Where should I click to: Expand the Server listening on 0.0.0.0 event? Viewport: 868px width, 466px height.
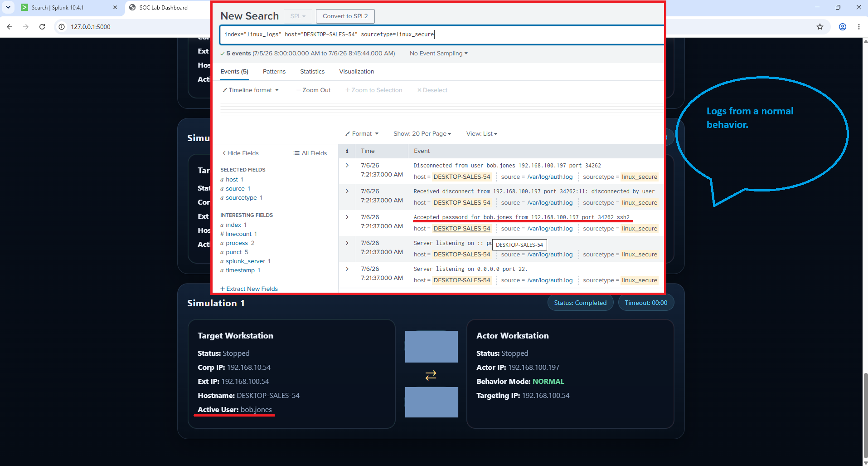347,269
